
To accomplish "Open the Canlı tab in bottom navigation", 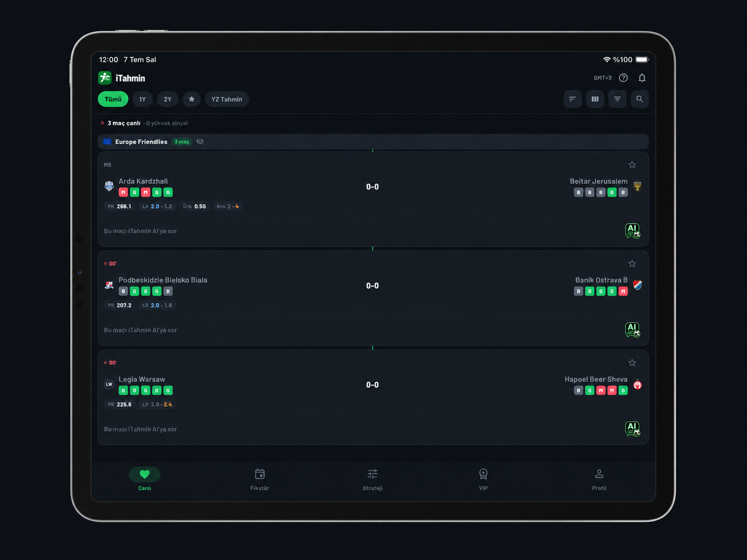I will tap(144, 479).
